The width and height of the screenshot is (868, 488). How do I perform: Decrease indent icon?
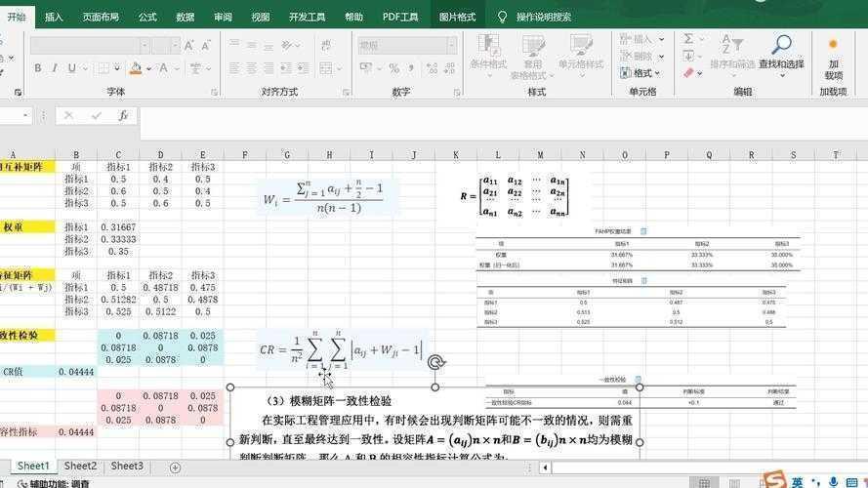tap(286, 68)
